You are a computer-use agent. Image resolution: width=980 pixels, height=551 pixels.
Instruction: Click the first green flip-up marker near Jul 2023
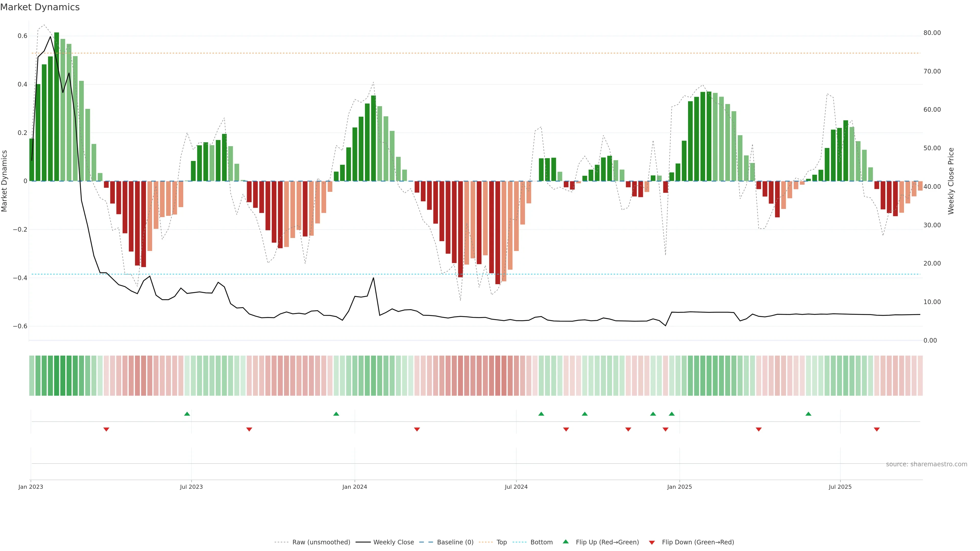click(x=187, y=414)
